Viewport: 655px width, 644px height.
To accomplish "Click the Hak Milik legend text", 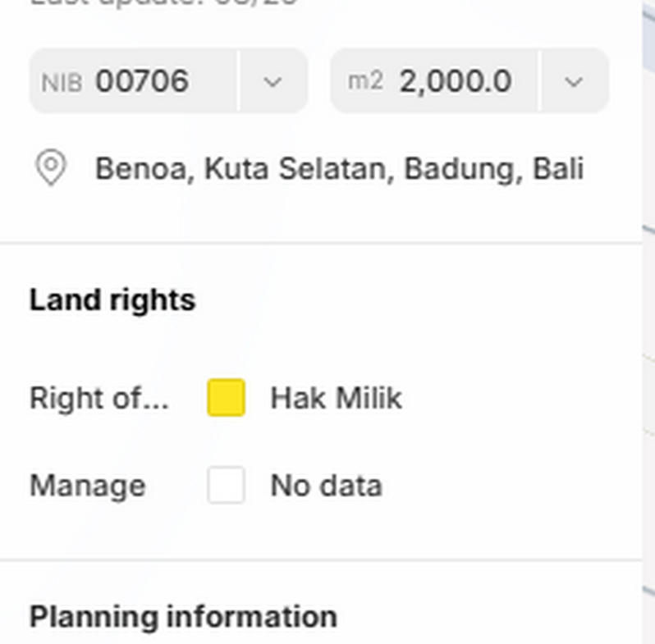I will pos(336,399).
